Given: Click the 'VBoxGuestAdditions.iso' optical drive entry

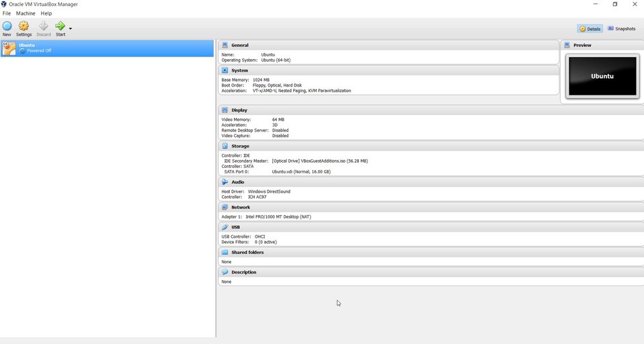Looking at the screenshot, I should click(320, 161).
